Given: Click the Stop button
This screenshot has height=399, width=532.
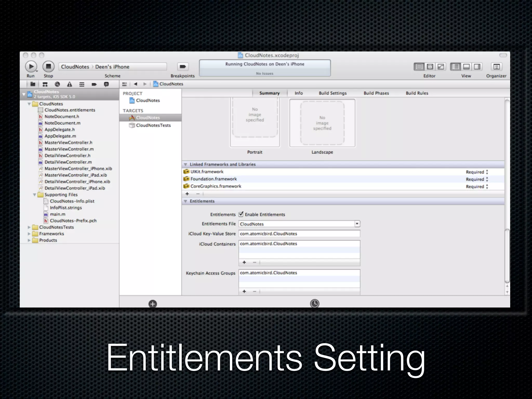Looking at the screenshot, I should tap(48, 67).
